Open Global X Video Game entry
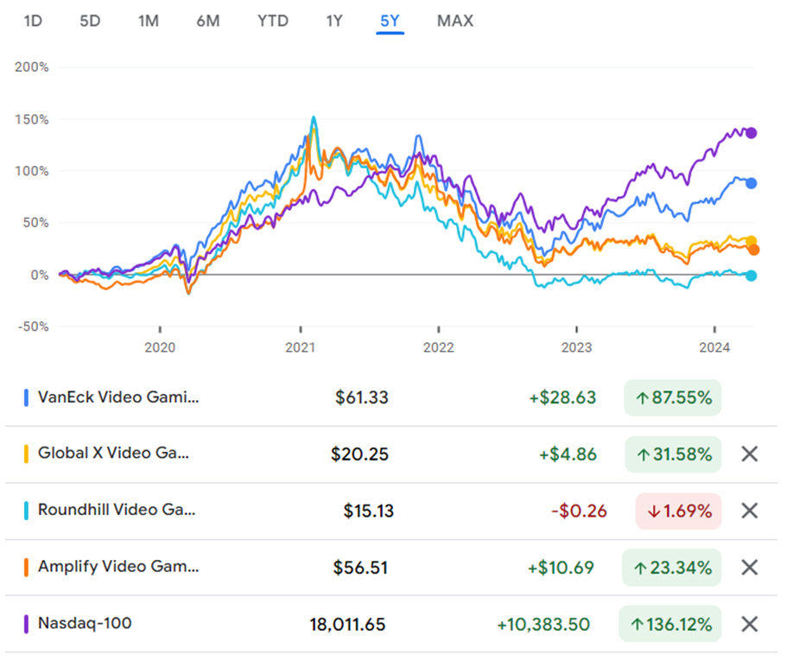 coord(113,454)
